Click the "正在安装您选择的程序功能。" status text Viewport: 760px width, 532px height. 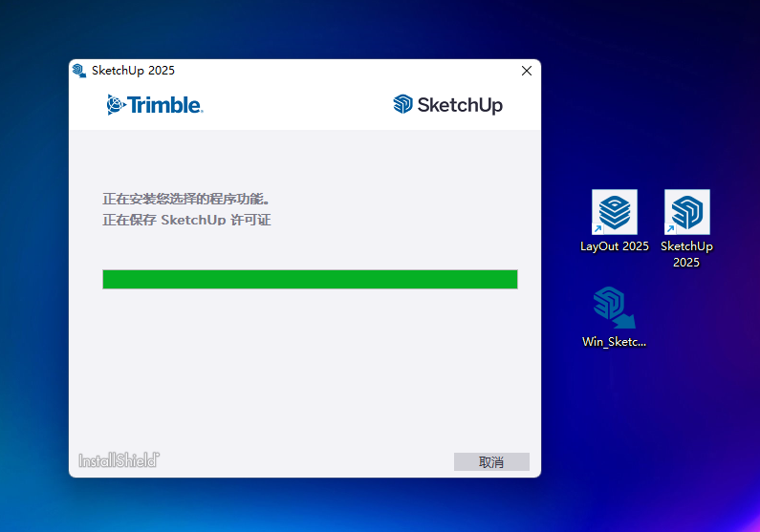tap(186, 200)
